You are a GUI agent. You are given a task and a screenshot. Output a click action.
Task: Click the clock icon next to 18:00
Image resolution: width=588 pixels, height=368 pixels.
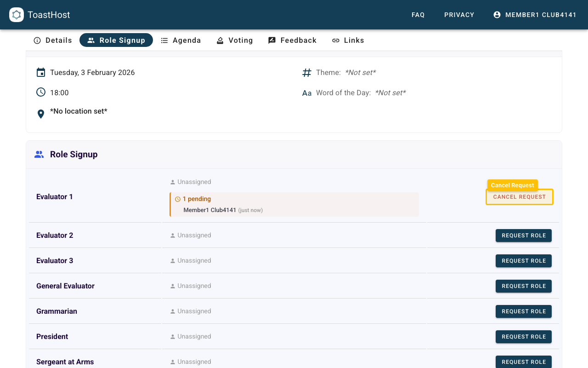pyautogui.click(x=40, y=92)
